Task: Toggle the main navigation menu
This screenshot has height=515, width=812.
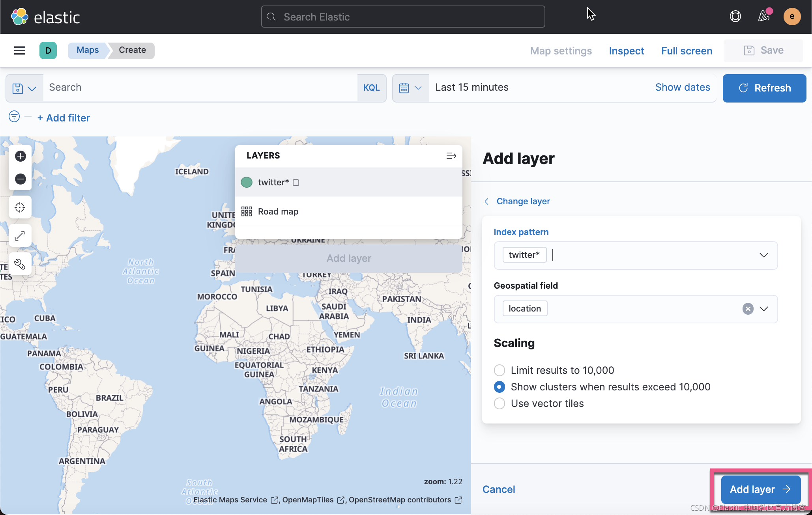Action: 20,50
